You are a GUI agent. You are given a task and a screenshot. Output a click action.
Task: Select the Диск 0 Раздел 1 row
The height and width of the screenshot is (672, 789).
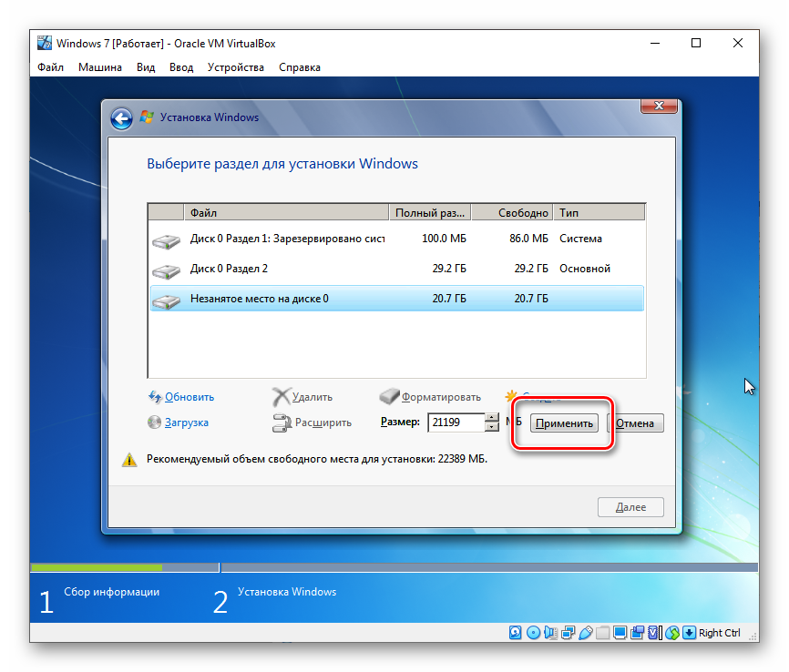396,239
